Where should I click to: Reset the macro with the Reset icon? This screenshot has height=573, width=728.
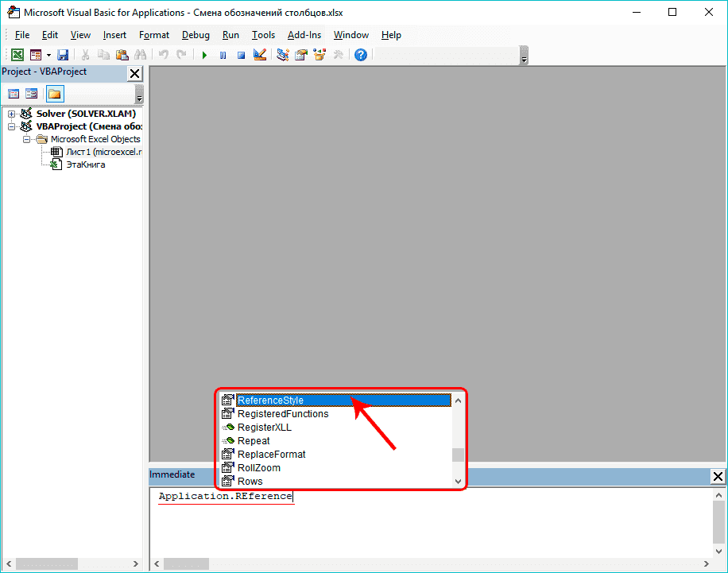tap(240, 54)
